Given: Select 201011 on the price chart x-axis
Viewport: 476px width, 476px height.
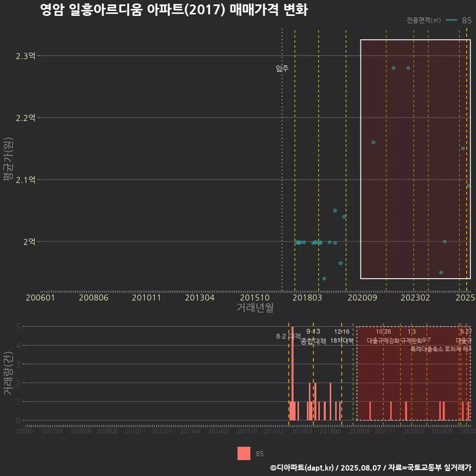Looking at the screenshot, I should coord(146,297).
